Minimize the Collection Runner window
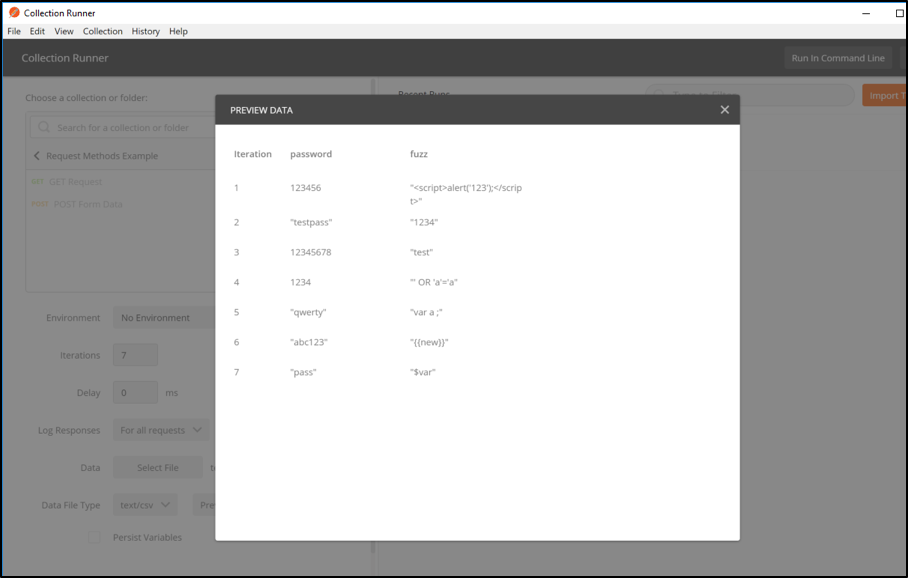This screenshot has width=908, height=578. [864, 13]
